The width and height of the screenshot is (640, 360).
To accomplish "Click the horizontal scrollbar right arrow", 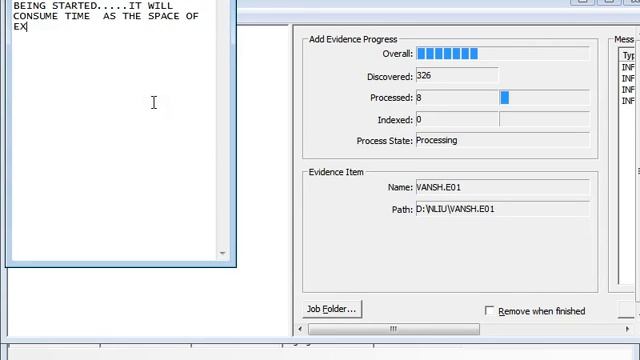I will click(627, 329).
